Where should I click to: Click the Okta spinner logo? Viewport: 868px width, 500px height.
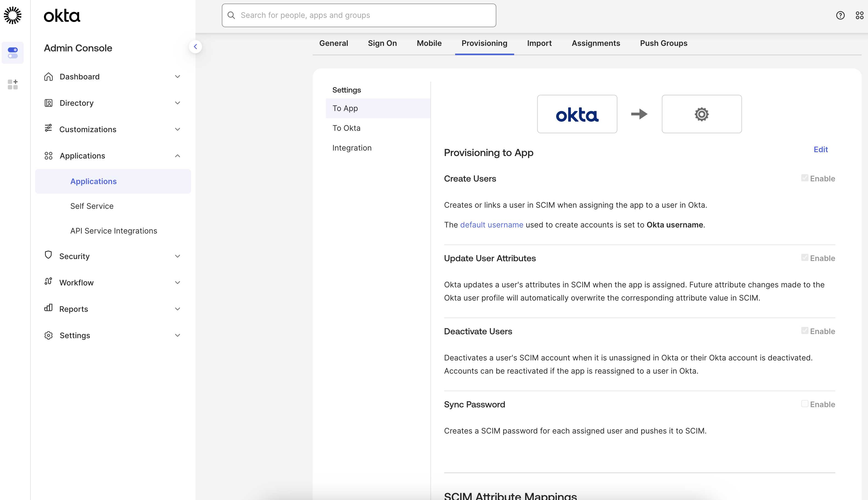13,15
